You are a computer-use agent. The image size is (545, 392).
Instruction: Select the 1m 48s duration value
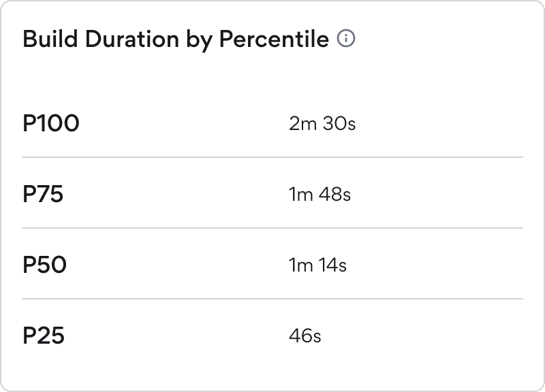320,195
